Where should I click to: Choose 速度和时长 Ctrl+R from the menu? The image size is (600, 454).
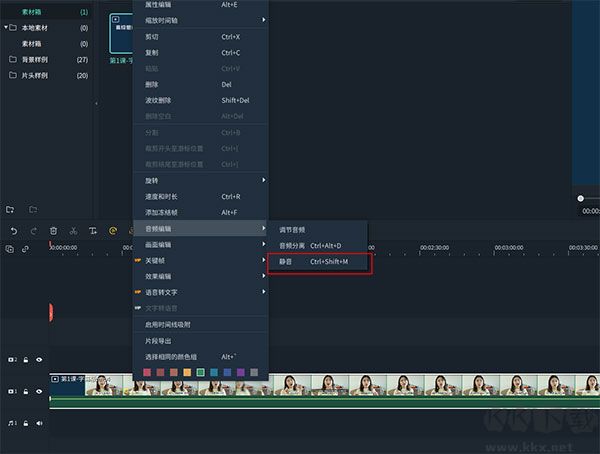(201, 197)
